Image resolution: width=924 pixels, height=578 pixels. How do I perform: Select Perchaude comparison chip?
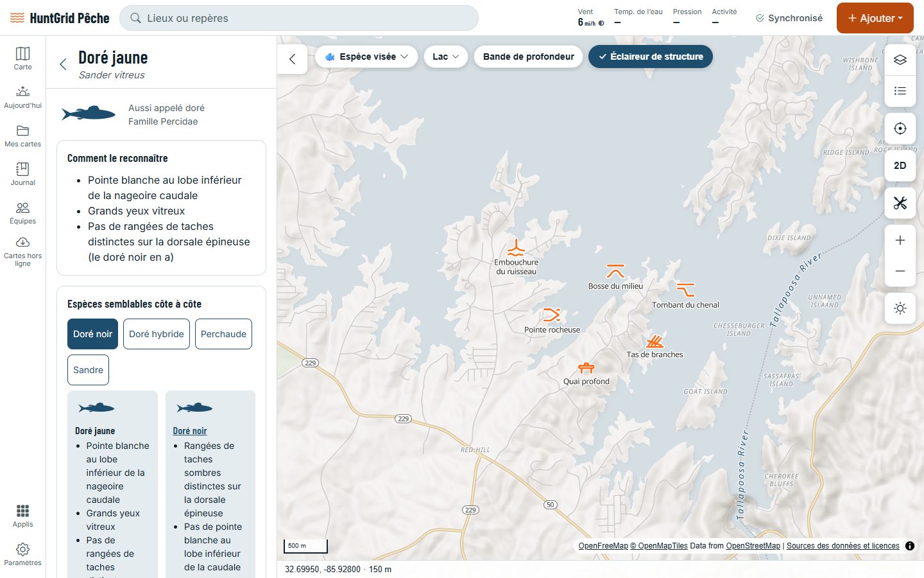tap(223, 334)
